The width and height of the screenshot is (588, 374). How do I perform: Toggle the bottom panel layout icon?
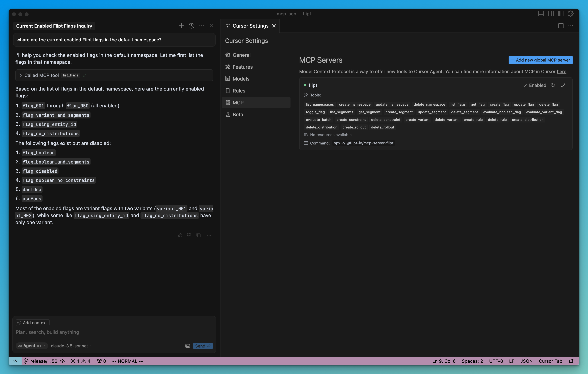(541, 14)
